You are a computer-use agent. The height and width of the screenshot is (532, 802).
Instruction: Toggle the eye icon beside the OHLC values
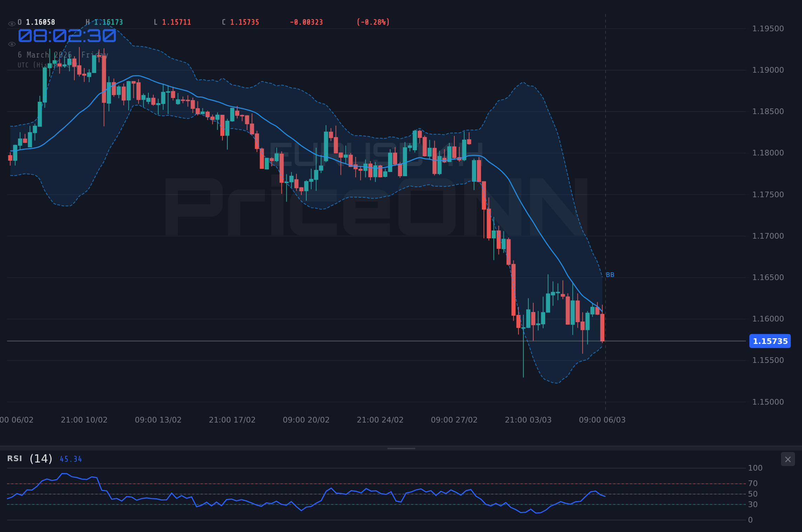point(12,24)
